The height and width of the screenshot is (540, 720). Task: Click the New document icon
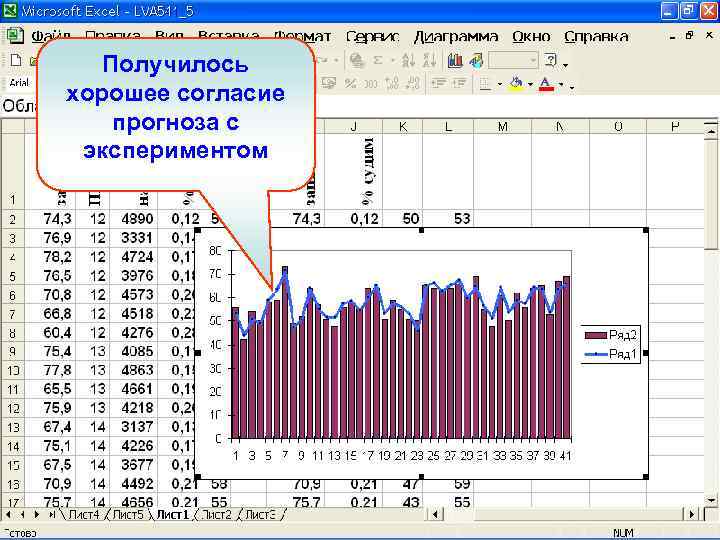coord(16,60)
